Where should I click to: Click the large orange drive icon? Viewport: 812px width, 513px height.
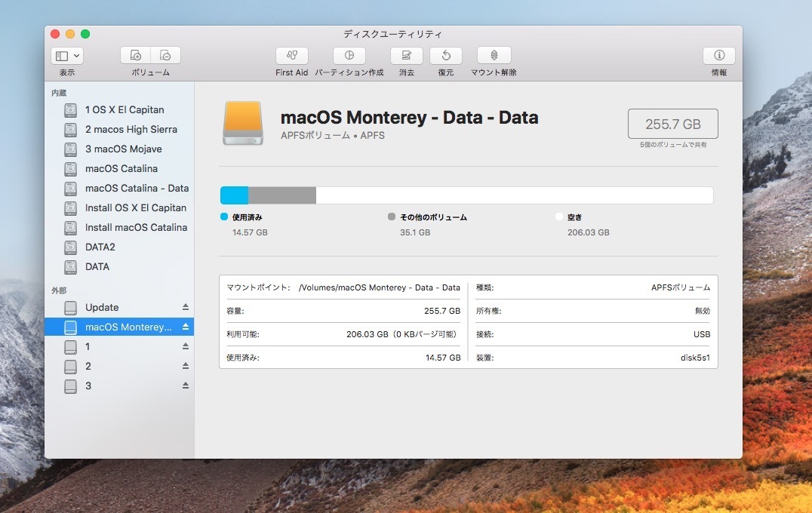(x=243, y=124)
